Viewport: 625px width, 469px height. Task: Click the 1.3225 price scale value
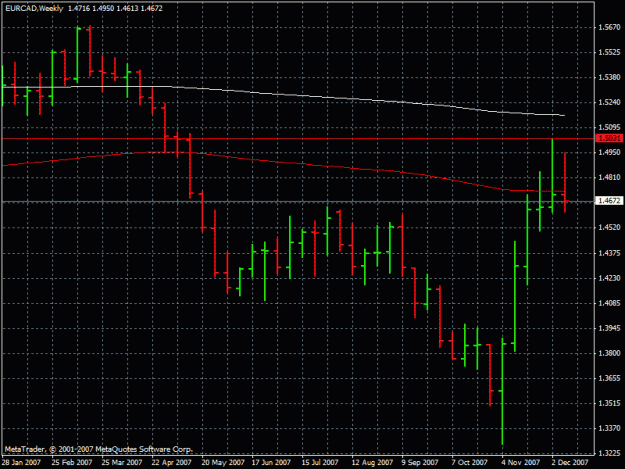609,453
